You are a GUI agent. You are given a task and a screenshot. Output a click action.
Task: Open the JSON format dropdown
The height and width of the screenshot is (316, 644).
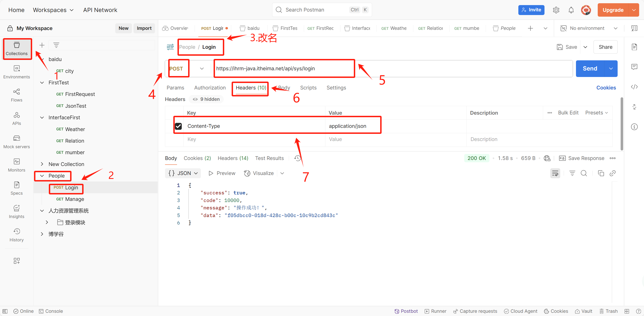(x=183, y=173)
